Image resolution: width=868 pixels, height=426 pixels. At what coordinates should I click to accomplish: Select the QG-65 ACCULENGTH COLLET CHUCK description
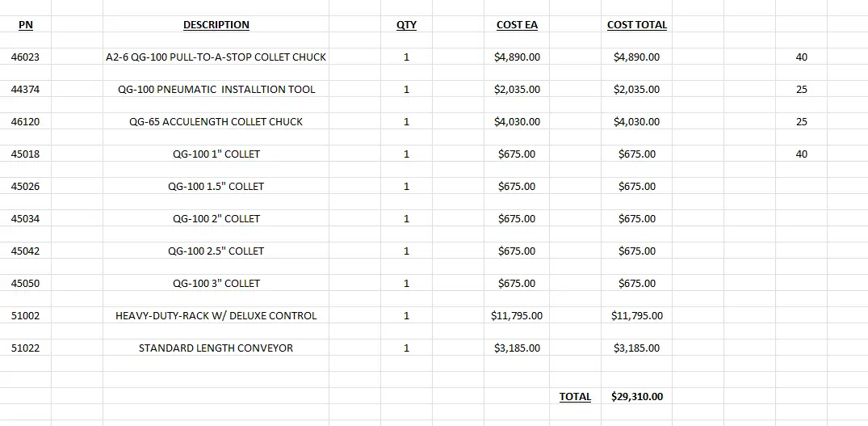point(216,122)
